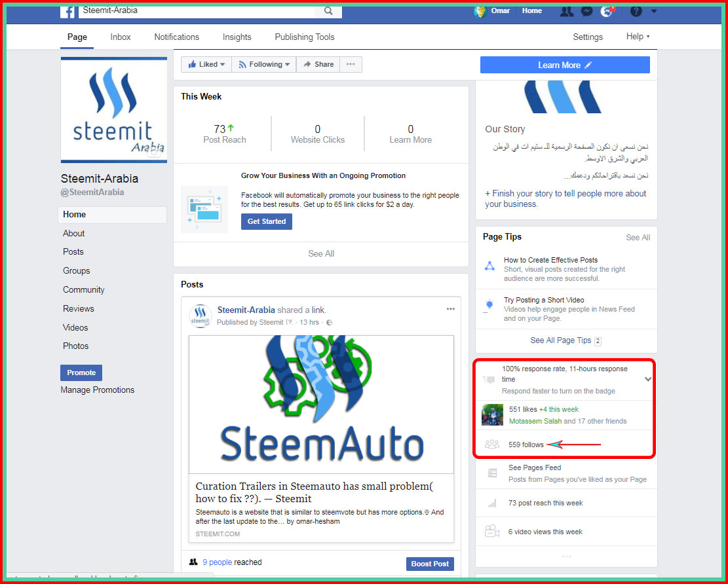728x584 pixels.
Task: Open the Insights tab
Action: [237, 37]
